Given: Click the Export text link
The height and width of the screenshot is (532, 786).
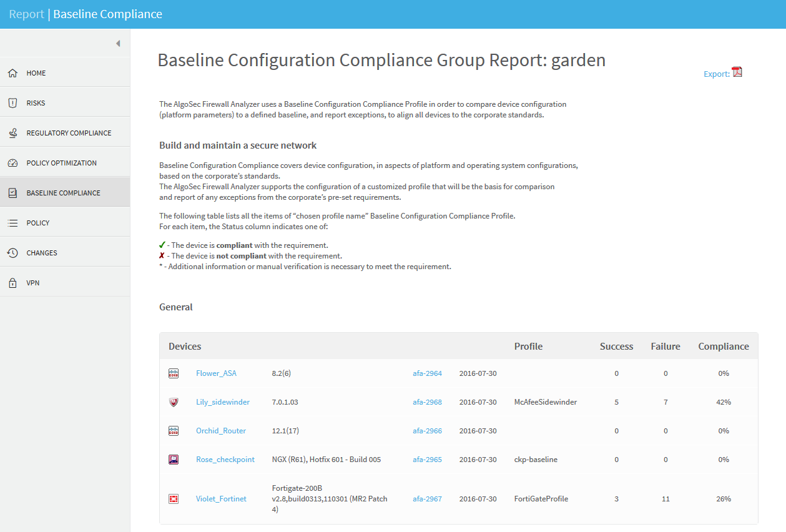Looking at the screenshot, I should [716, 74].
